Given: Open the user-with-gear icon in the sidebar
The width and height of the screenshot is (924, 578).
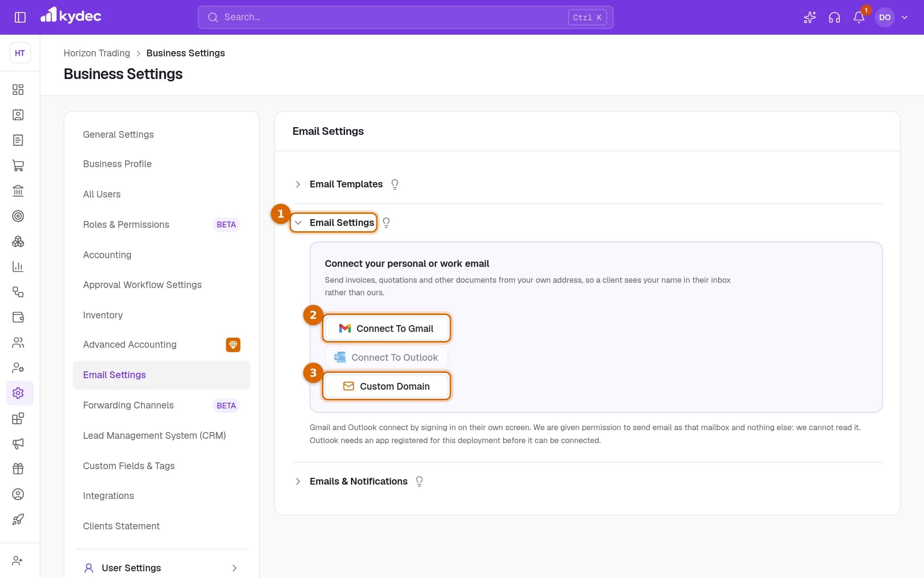Looking at the screenshot, I should (x=18, y=368).
